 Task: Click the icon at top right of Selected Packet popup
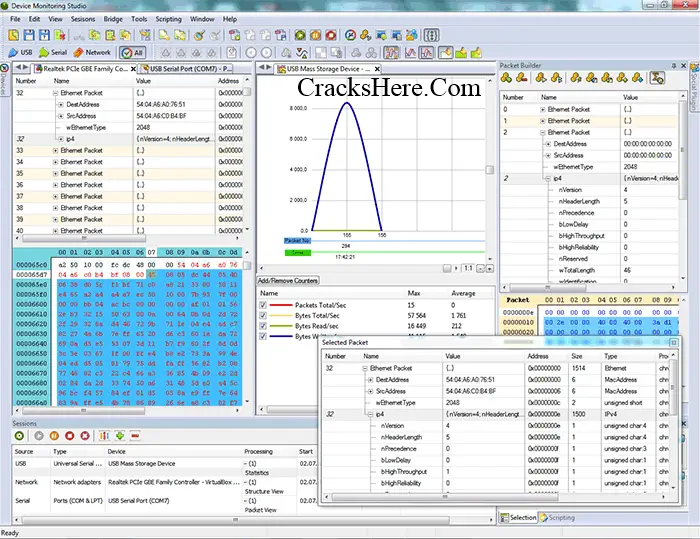tap(674, 343)
